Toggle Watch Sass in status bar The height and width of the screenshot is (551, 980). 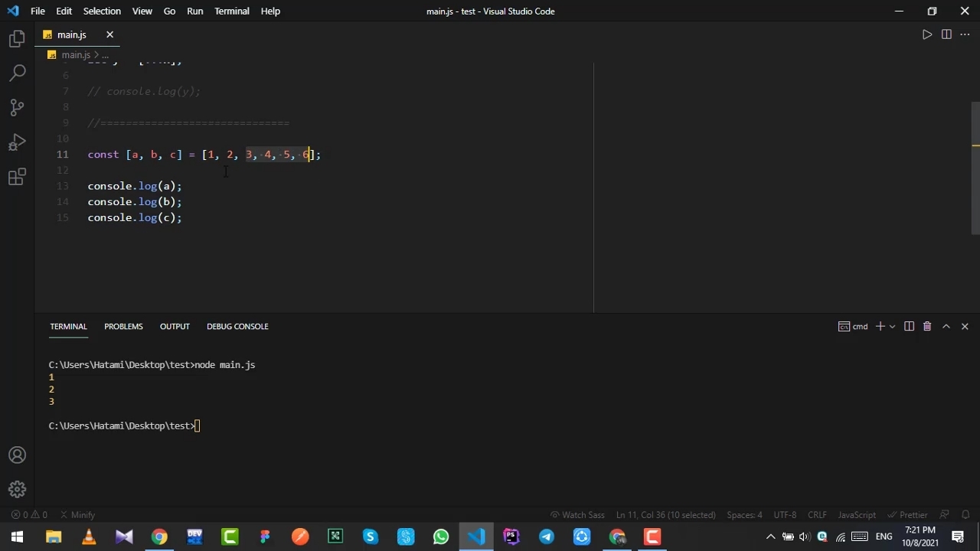point(577,515)
